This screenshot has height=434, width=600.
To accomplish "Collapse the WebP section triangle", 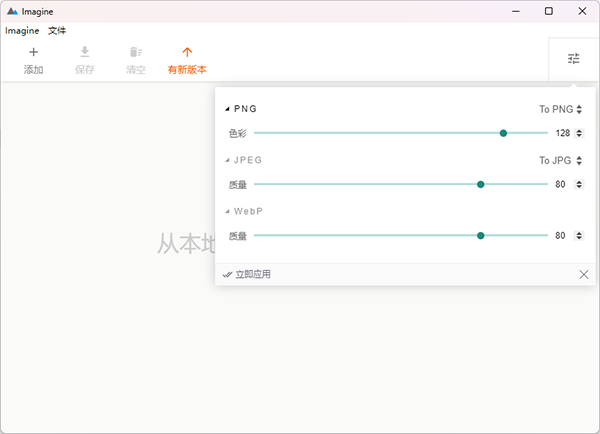I will [227, 211].
